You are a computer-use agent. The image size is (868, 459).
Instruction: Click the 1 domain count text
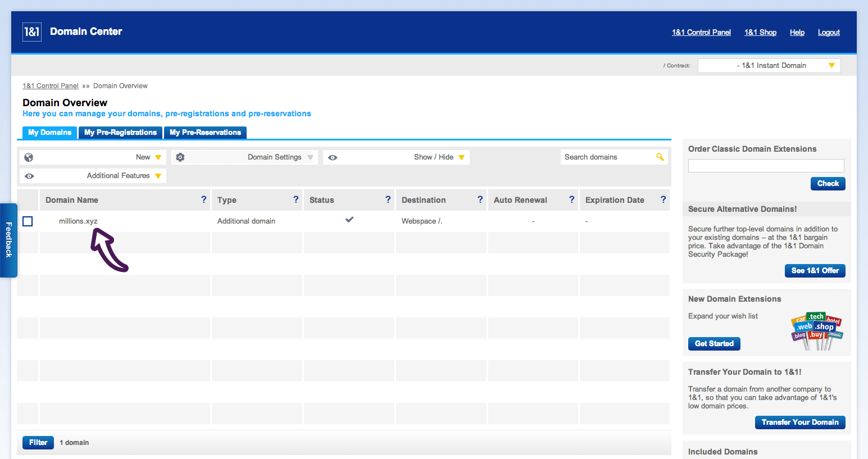pyautogui.click(x=74, y=443)
